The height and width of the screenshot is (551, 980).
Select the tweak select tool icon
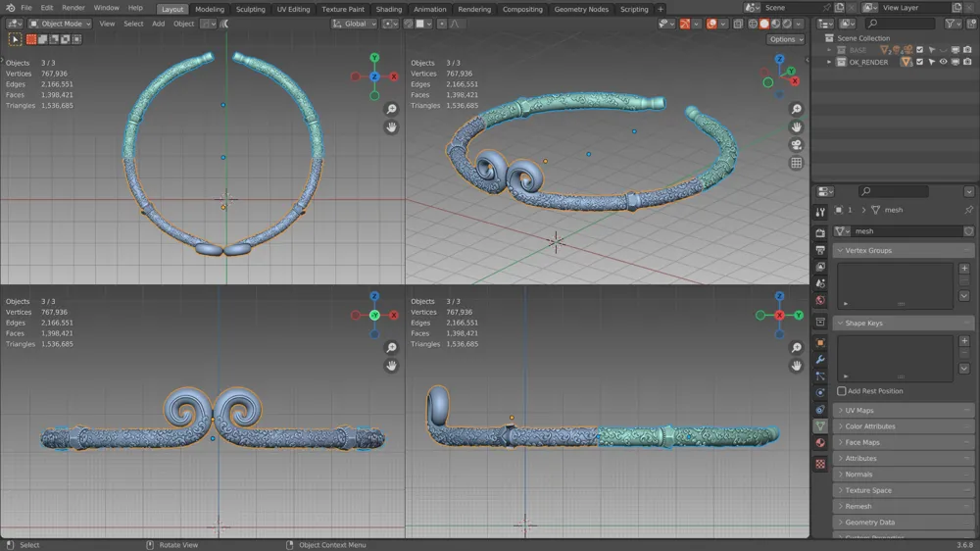(15, 39)
